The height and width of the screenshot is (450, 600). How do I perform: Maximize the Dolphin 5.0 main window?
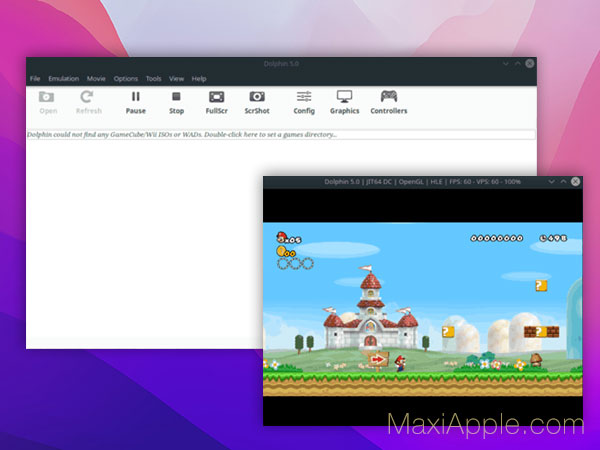[x=518, y=64]
